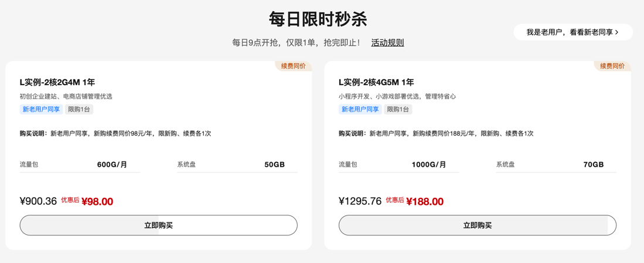Click 限购1台 tag on 2核2G4M card
The width and height of the screenshot is (644, 263).
79,109
